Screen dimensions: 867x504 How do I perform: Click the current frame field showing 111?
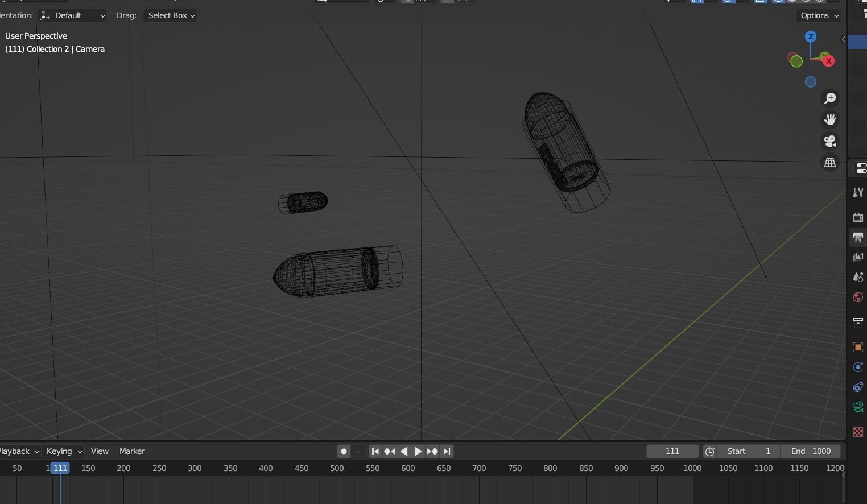(x=672, y=451)
